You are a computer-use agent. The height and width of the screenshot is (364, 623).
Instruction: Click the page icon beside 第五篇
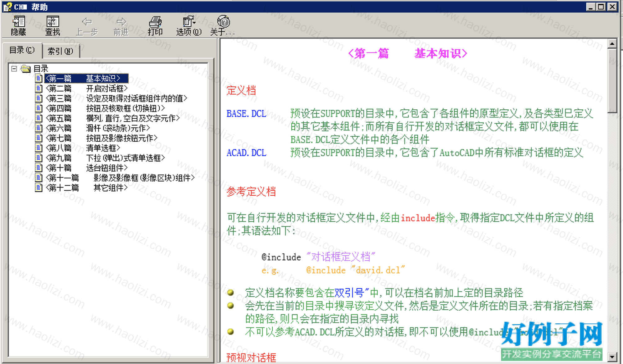pos(39,118)
